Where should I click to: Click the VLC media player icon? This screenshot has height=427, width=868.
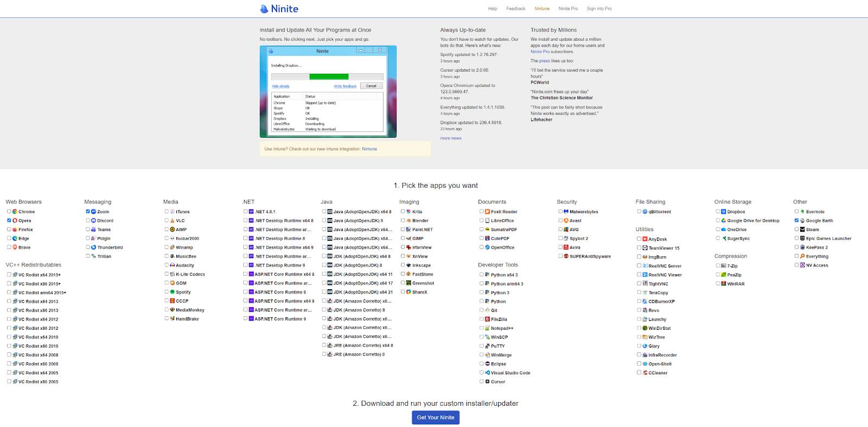173,221
